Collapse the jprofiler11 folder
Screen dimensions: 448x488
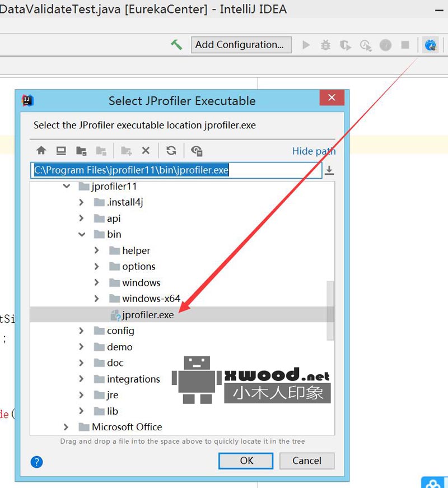(67, 186)
